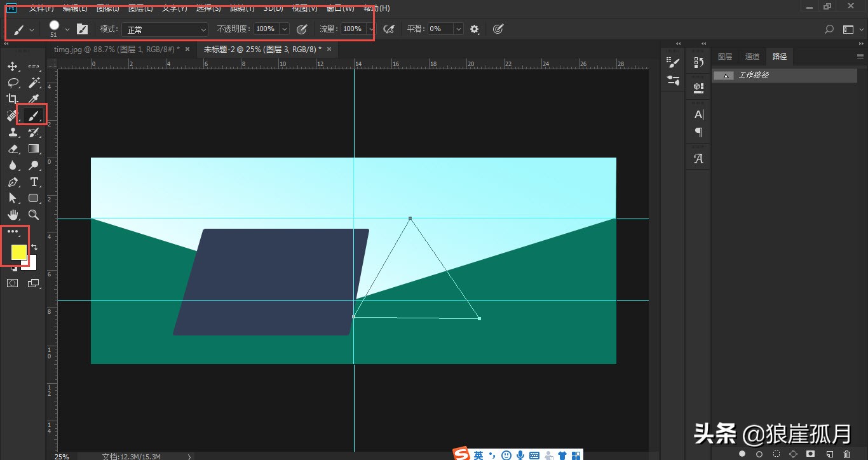Click the yellow foreground color swatch
This screenshot has width=868, height=460.
(x=18, y=252)
